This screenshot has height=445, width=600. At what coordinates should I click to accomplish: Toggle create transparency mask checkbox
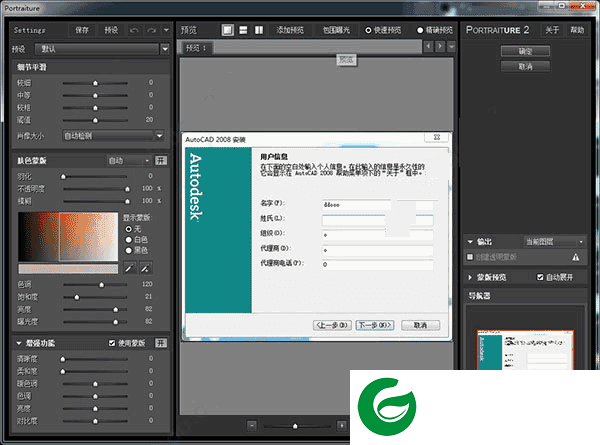coord(470,257)
